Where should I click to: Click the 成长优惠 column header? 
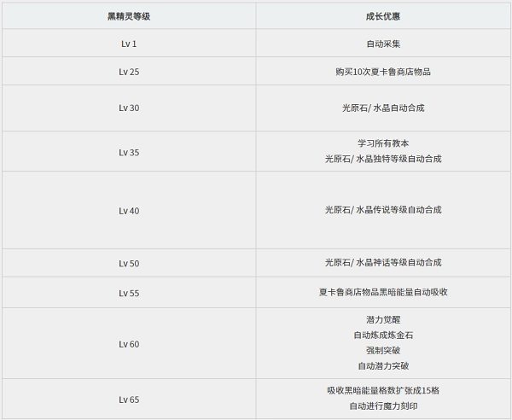click(383, 16)
